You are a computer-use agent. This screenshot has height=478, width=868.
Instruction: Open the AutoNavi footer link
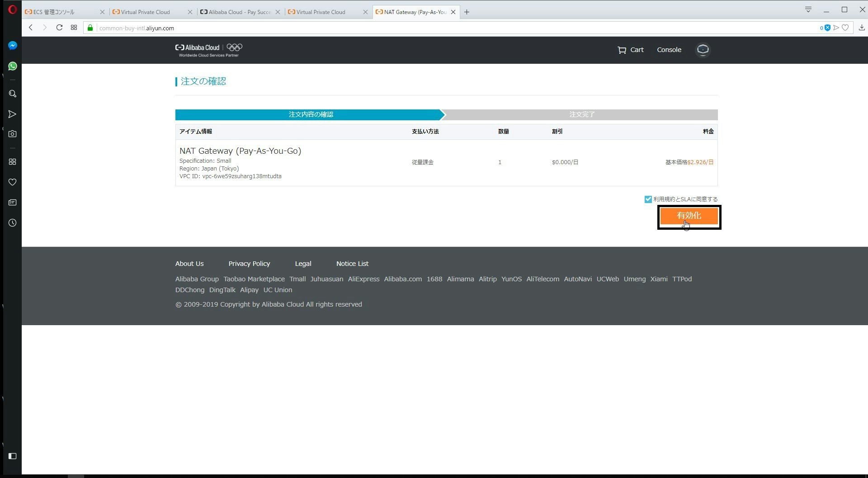578,279
